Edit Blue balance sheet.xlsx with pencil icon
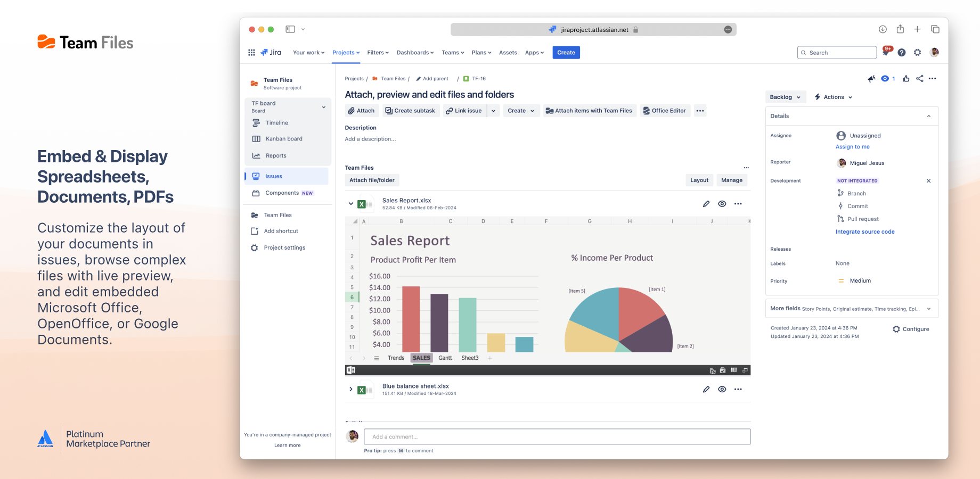Viewport: 980px width, 479px height. tap(706, 389)
